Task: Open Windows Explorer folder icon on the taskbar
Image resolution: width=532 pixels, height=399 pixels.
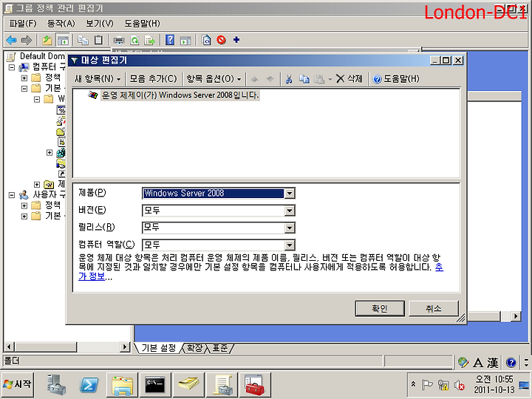Action: point(122,385)
